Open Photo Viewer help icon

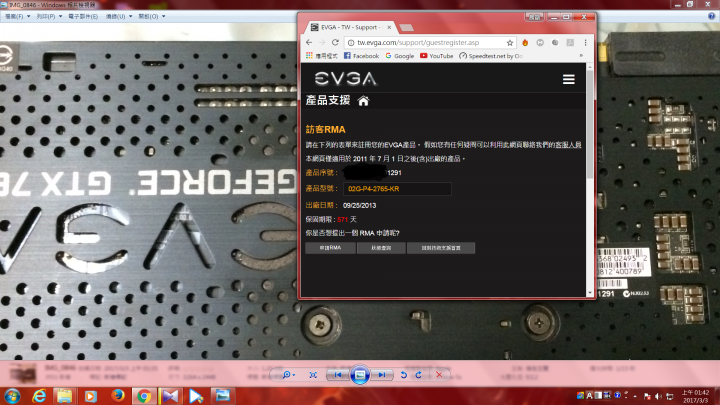(x=711, y=16)
